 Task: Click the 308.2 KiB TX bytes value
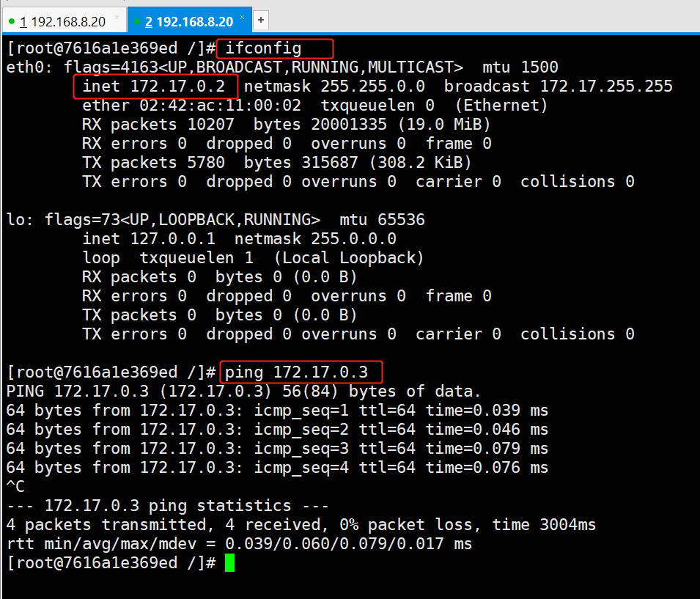(x=420, y=163)
